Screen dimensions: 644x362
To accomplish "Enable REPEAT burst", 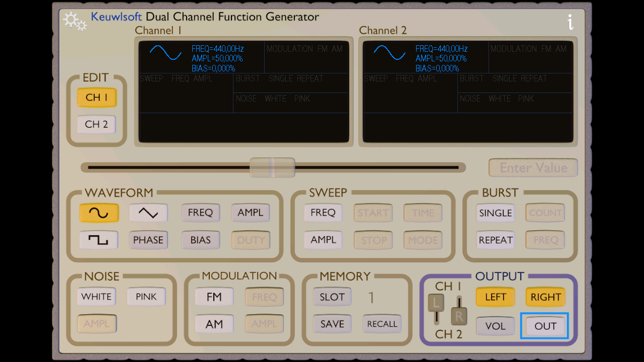I will tap(496, 240).
